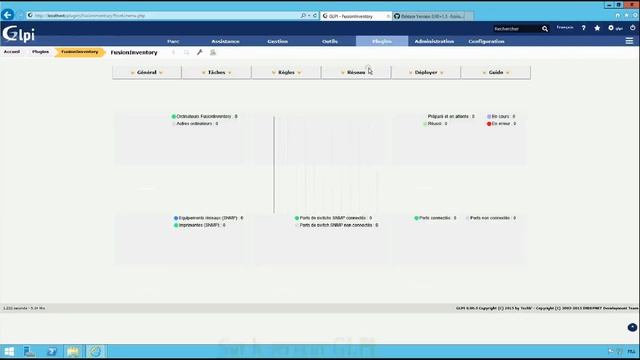Viewport: 640px width, 360px height.
Task: Click the Ports connectés legend entry
Action: click(436, 218)
